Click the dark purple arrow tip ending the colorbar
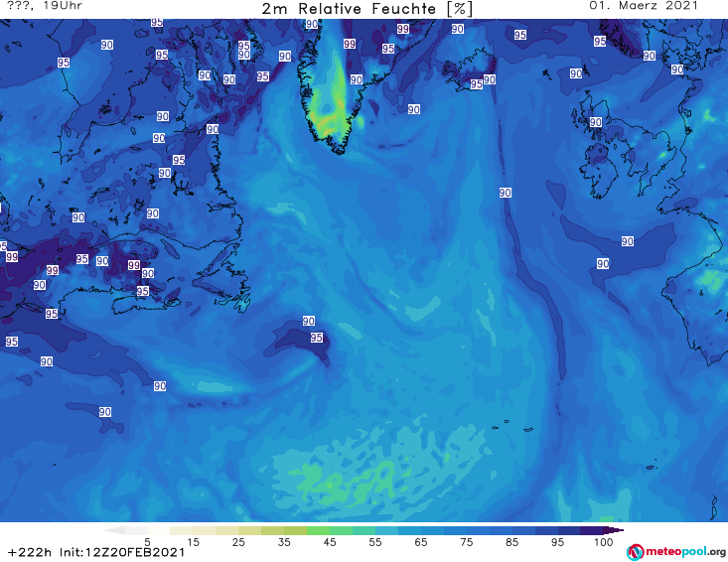The height and width of the screenshot is (562, 728). click(x=614, y=530)
